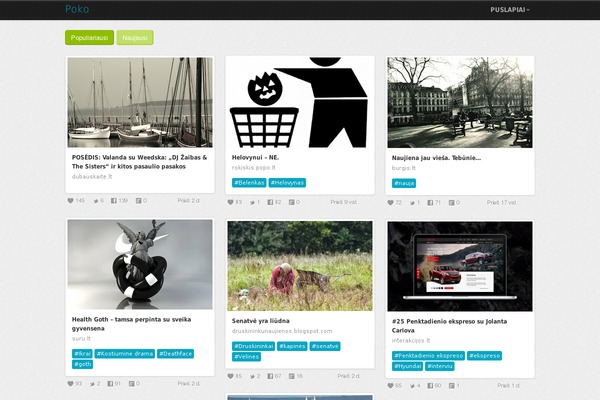The image size is (600, 400).
Task: Click the heart icon under Naujiena jau vieša
Action: [x=390, y=202]
